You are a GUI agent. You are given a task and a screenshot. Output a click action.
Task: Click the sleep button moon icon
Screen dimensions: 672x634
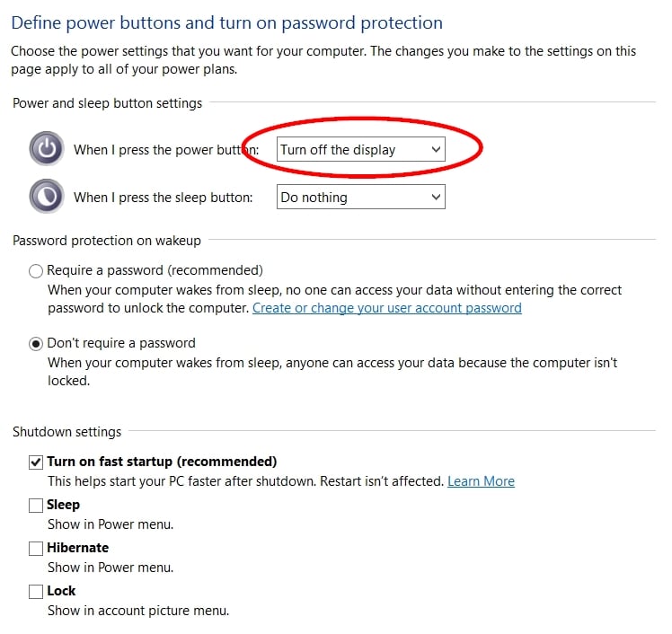46,197
